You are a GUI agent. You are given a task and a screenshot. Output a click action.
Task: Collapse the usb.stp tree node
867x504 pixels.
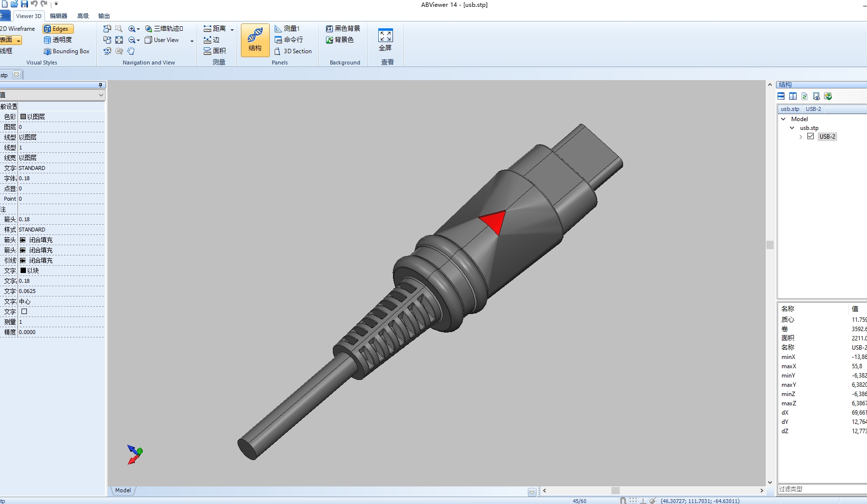pos(792,128)
